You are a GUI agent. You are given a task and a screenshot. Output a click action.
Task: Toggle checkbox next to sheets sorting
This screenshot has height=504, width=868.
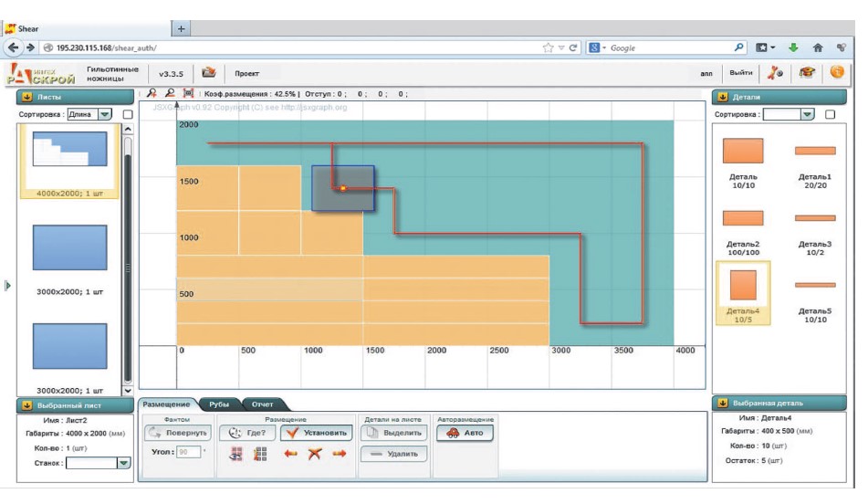click(128, 115)
